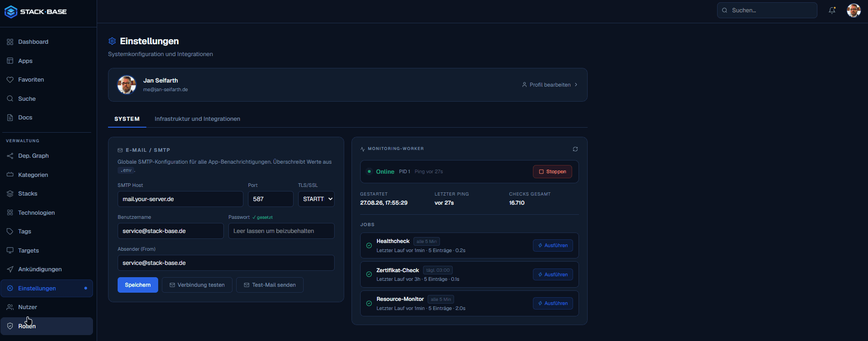The image size is (868, 341).
Task: Open the user avatar menu in top bar
Action: pyautogui.click(x=853, y=10)
